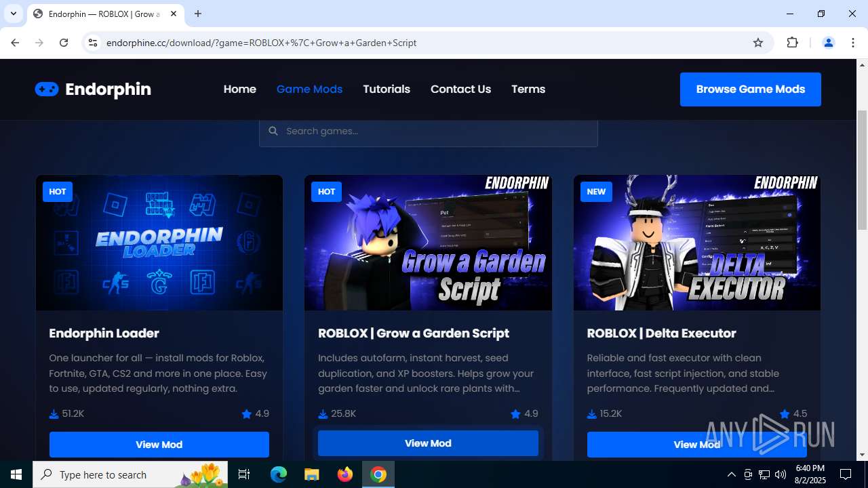Show hidden system tray icons
The image size is (868, 488).
tap(731, 474)
